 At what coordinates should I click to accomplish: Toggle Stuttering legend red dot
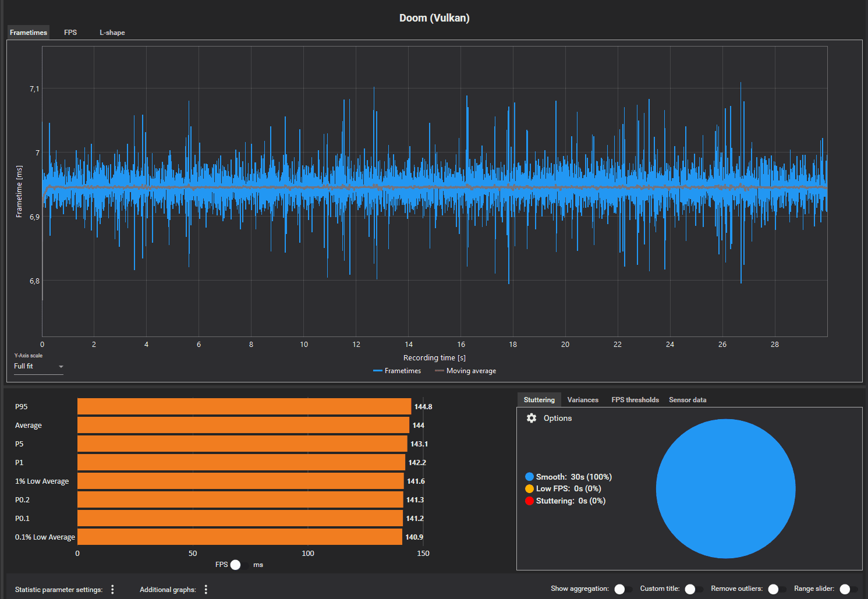[x=529, y=501]
